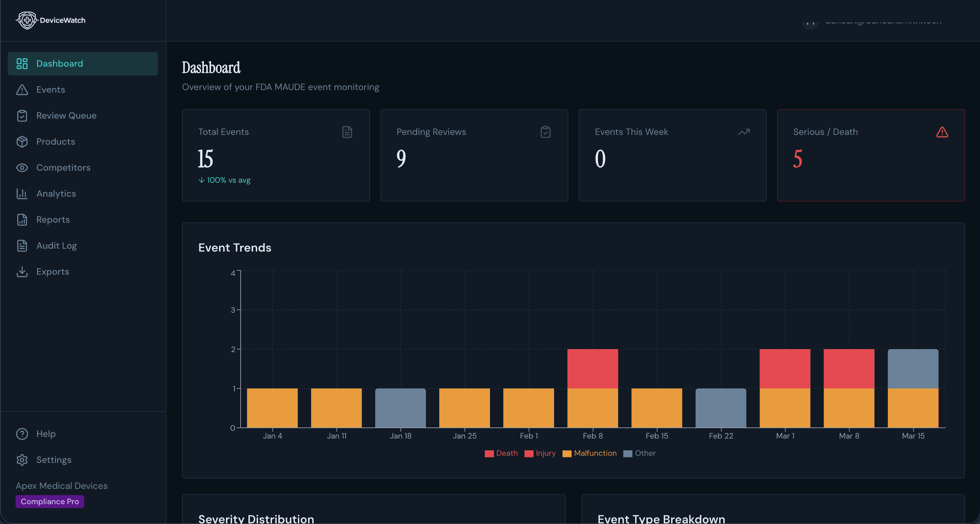Click the trend-line icon on Events This Week card
The image size is (980, 524).
744,132
